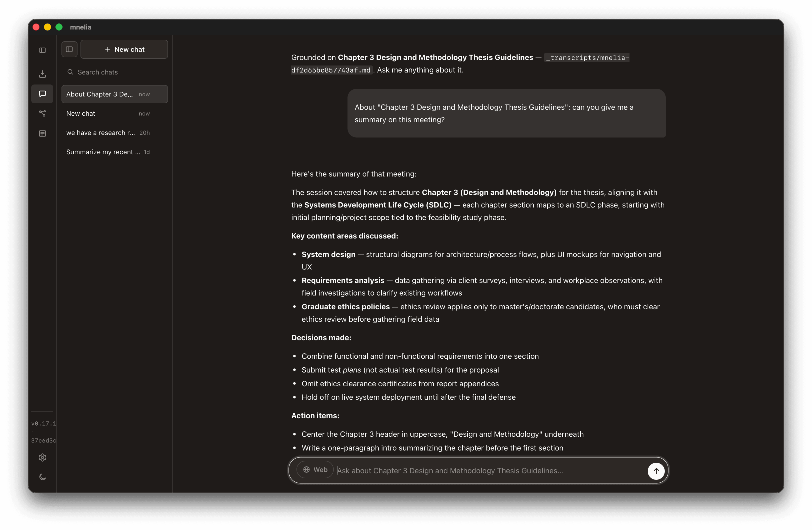The image size is (812, 530).
Task: Maximize window using green button
Action: point(59,27)
